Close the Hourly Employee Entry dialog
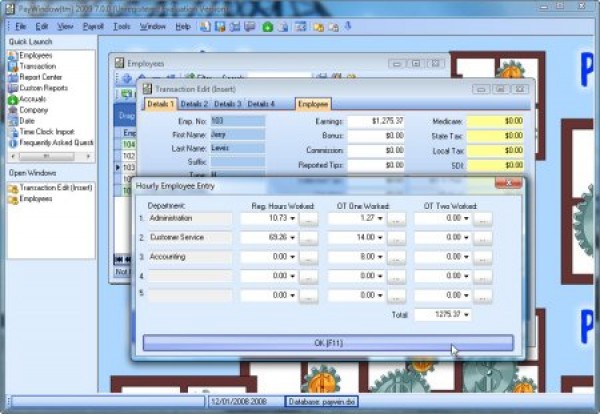Viewport: 600px width, 414px height. [508, 183]
